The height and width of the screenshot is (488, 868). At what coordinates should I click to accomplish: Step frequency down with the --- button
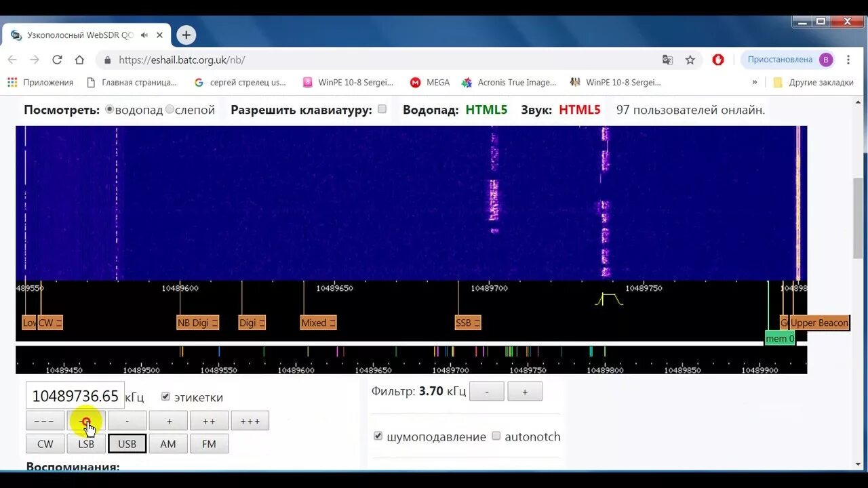pos(45,421)
